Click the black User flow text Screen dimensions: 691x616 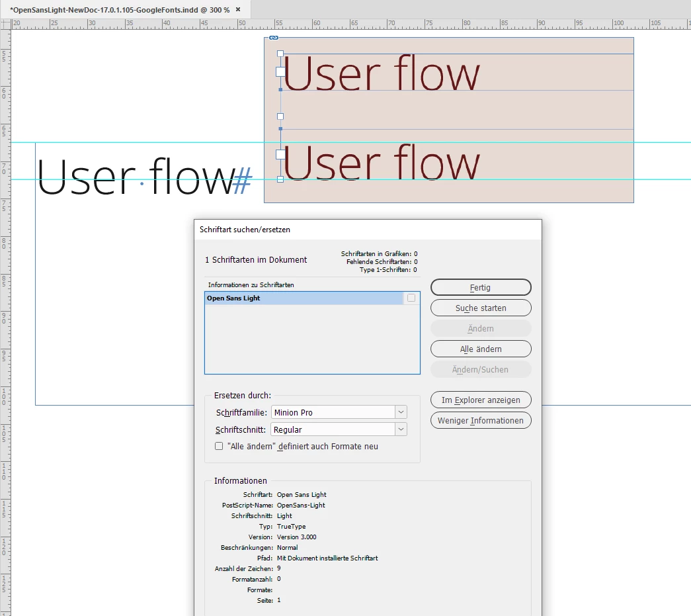tap(136, 177)
